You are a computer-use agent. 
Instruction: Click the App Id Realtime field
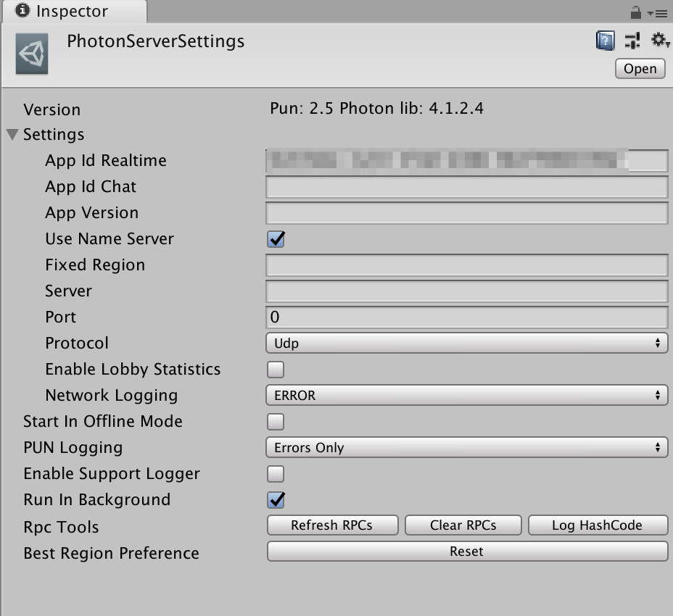click(466, 161)
